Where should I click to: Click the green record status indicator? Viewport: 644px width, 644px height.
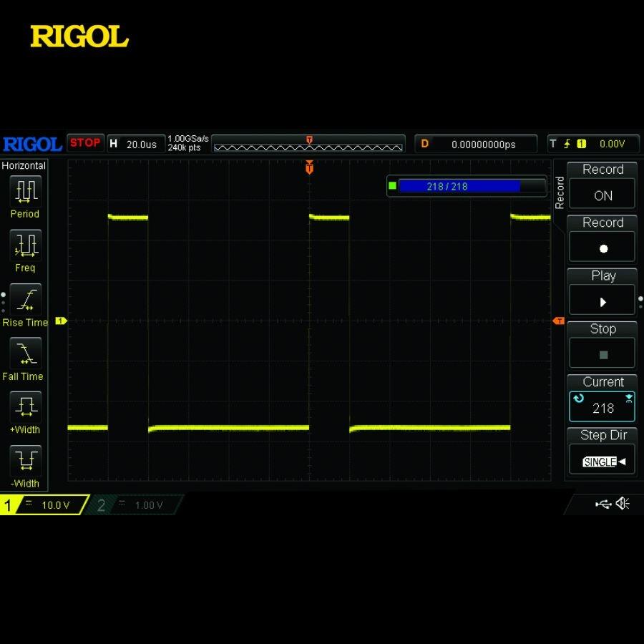[392, 185]
